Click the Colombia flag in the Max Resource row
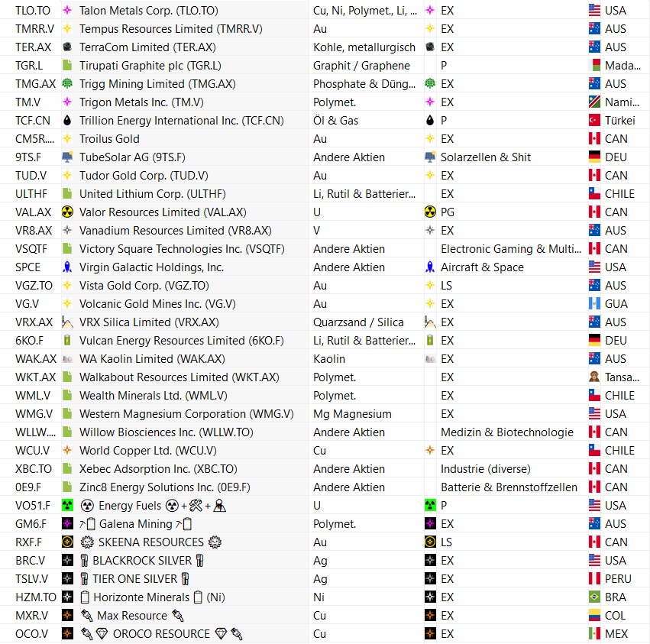Screen dimensions: 650x644 pos(594,615)
